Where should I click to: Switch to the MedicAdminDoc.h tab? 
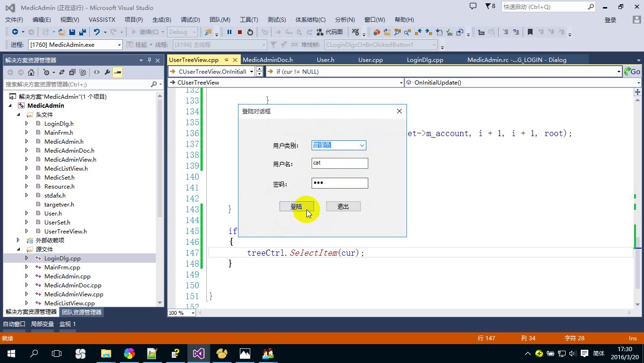(x=268, y=60)
